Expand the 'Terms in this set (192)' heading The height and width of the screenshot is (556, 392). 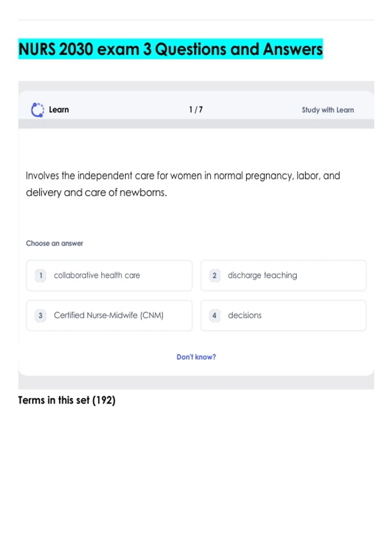coord(67,400)
